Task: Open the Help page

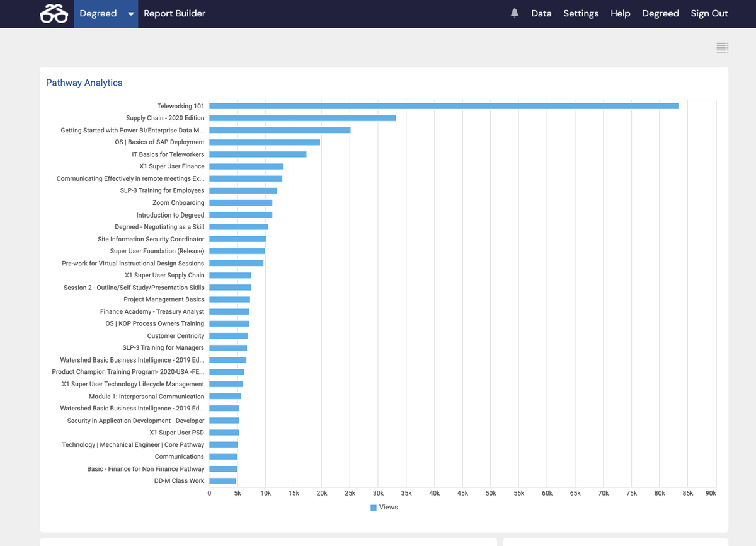Action: tap(621, 13)
